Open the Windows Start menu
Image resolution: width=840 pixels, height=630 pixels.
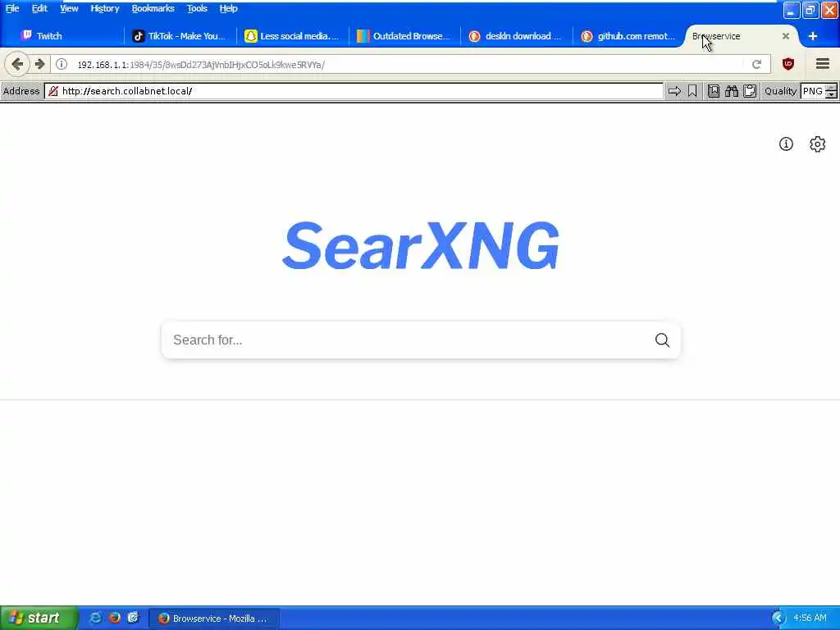tap(39, 618)
